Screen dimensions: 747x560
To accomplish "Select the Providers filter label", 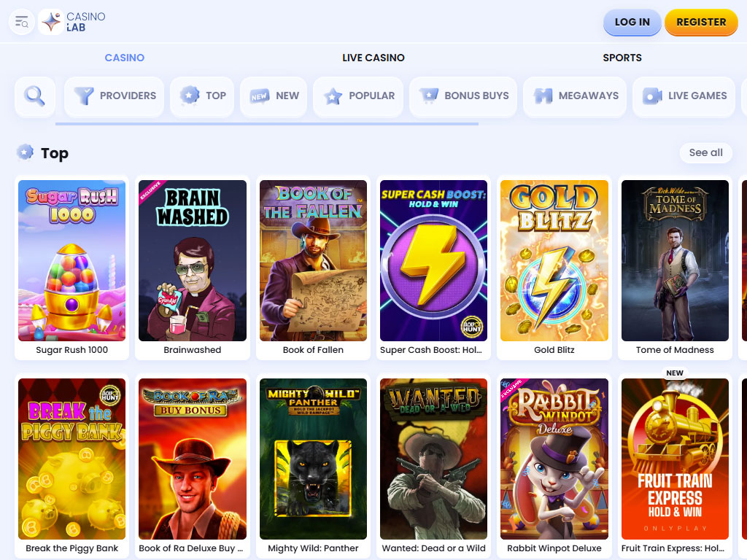I will pos(128,96).
